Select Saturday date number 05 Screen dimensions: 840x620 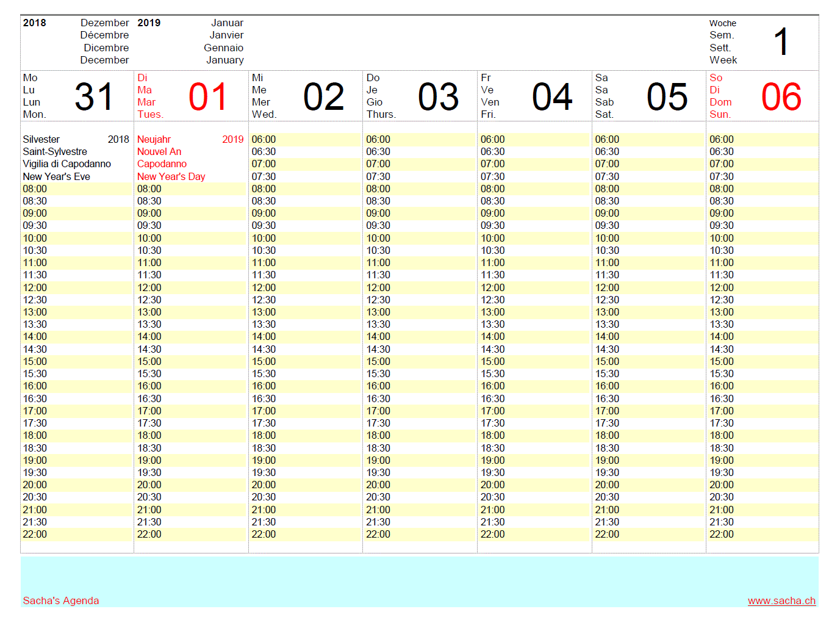click(667, 97)
